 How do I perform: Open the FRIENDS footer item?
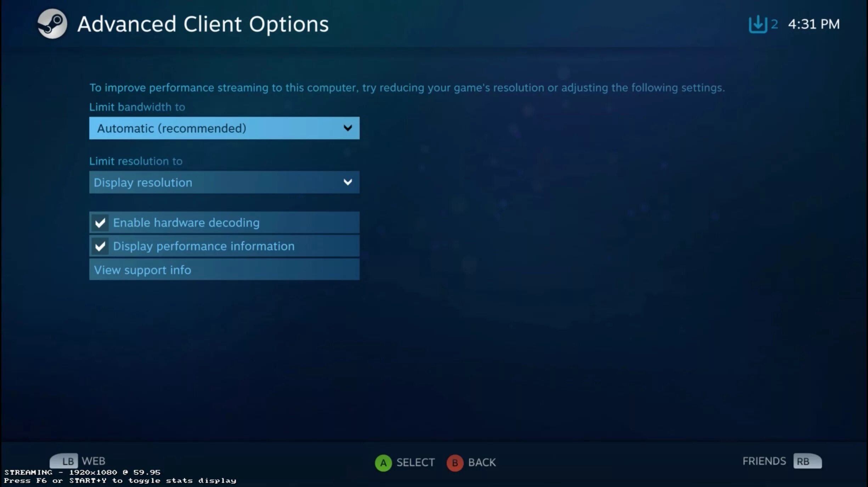(764, 461)
